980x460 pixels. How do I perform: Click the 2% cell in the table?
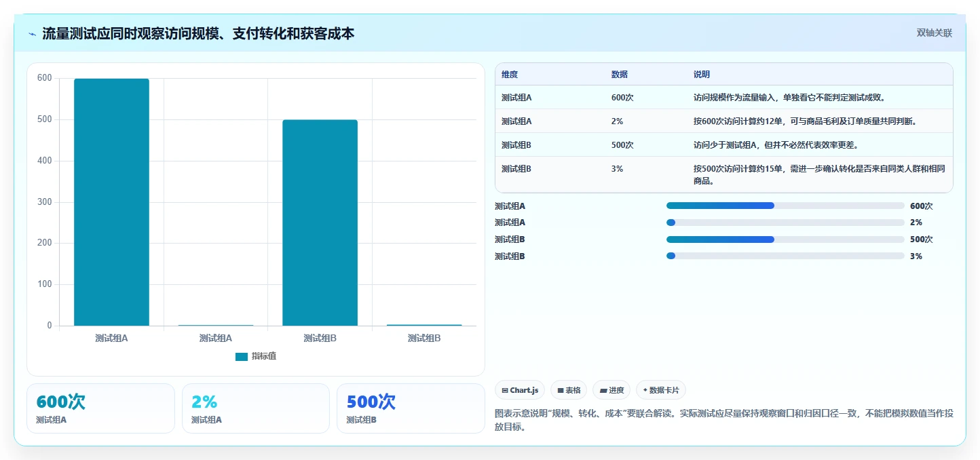tap(618, 121)
